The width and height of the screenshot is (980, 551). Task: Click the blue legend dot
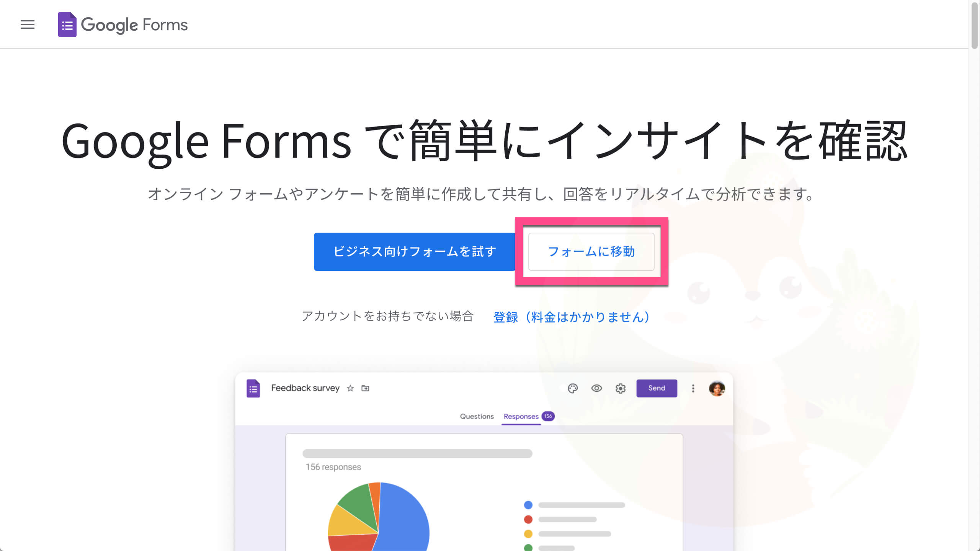point(528,505)
